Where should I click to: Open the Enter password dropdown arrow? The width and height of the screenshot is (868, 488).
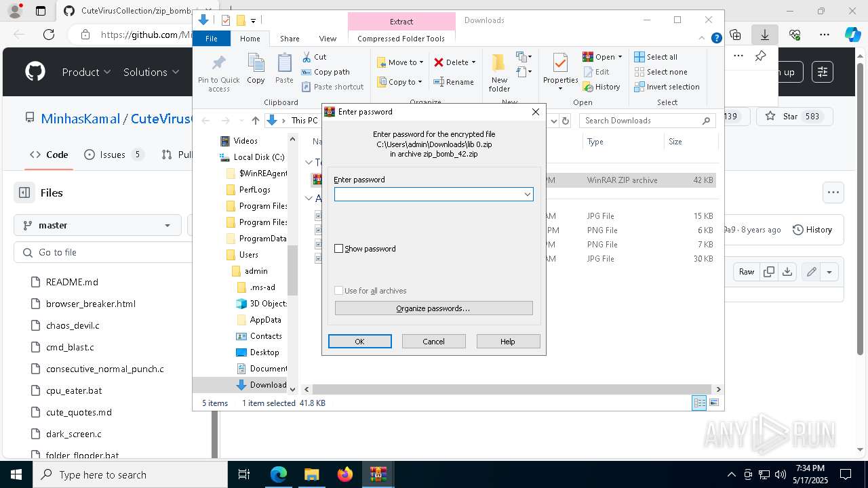(x=527, y=195)
